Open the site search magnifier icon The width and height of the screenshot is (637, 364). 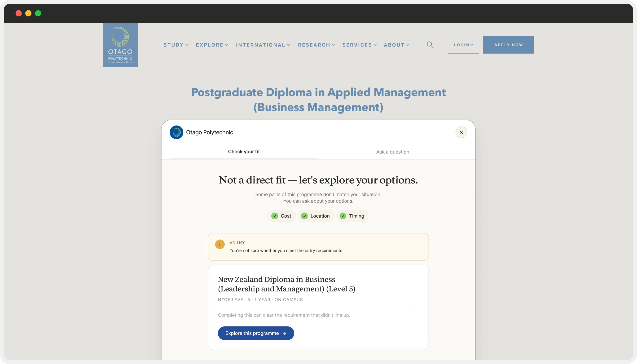(x=430, y=45)
